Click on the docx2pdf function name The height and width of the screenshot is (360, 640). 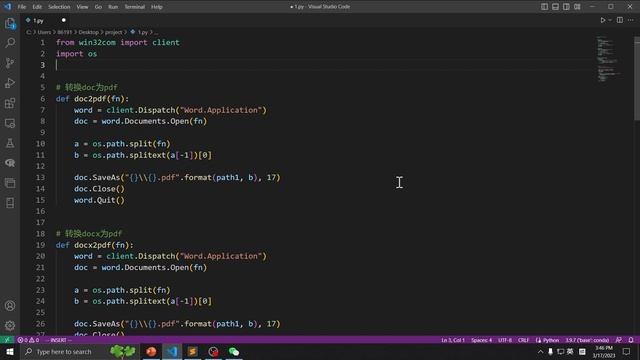pos(92,245)
